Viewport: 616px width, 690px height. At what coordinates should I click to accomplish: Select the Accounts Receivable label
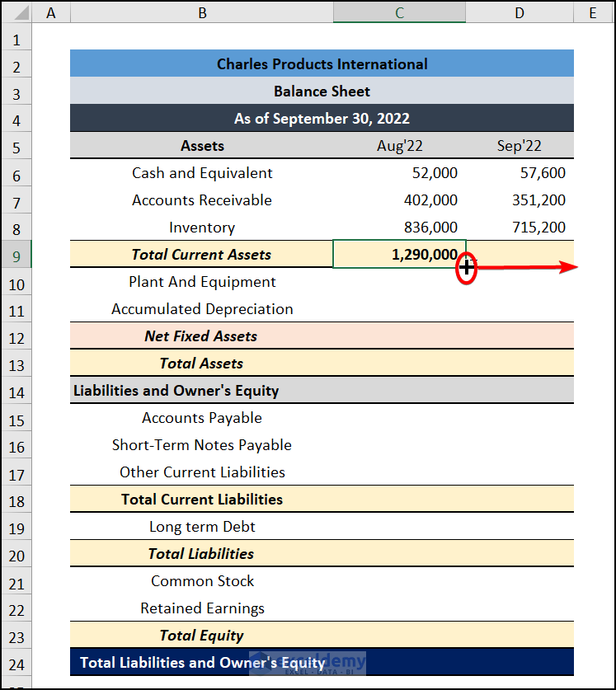point(202,200)
